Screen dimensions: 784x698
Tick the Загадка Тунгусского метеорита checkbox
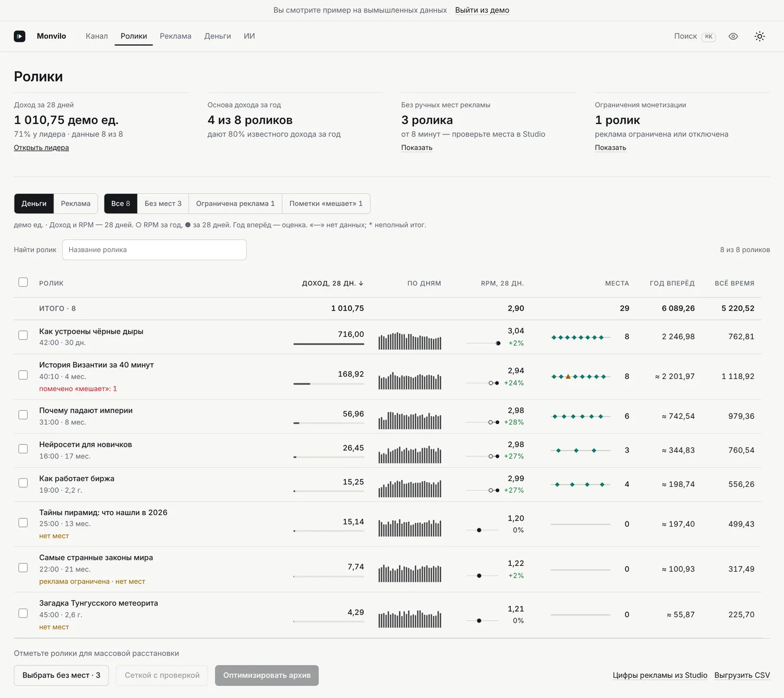(x=23, y=613)
